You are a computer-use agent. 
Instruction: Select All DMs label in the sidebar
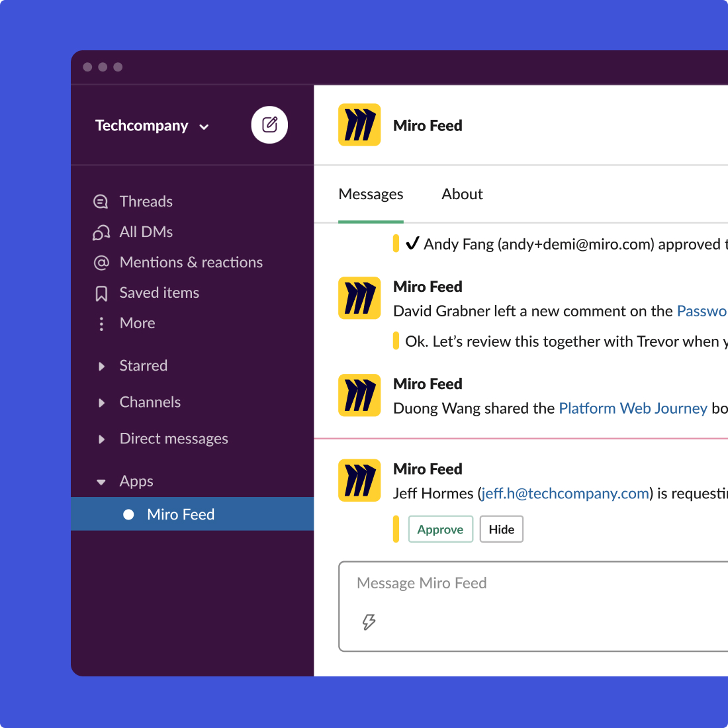tap(146, 232)
